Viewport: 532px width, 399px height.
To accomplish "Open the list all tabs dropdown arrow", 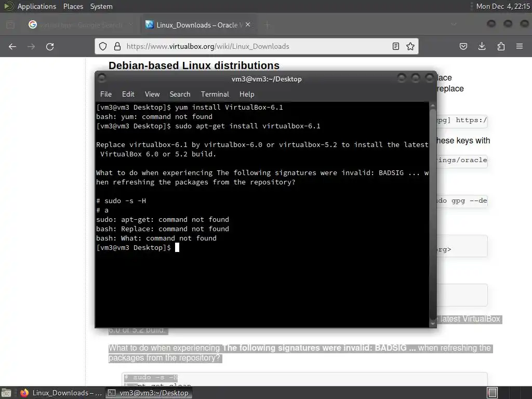I will [x=454, y=24].
